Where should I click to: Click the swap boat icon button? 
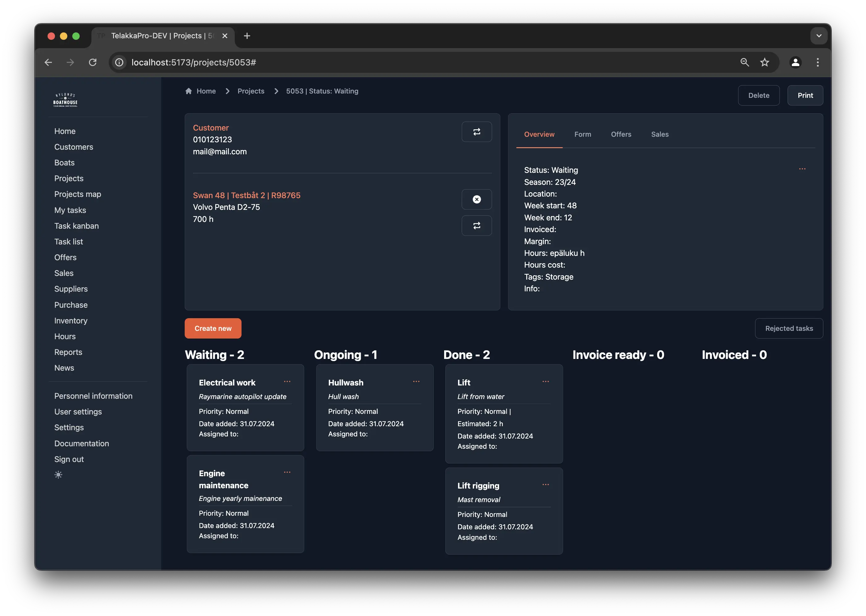coord(477,226)
